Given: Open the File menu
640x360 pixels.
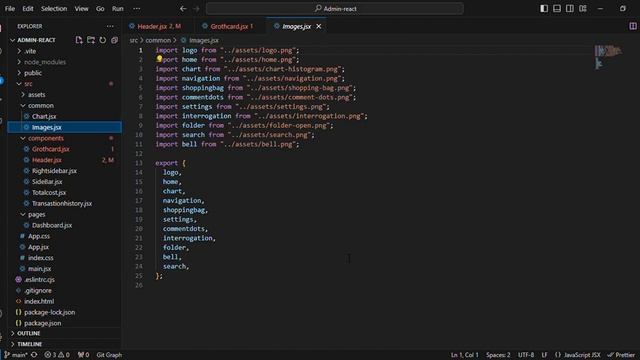Looking at the screenshot, I should [x=10, y=9].
